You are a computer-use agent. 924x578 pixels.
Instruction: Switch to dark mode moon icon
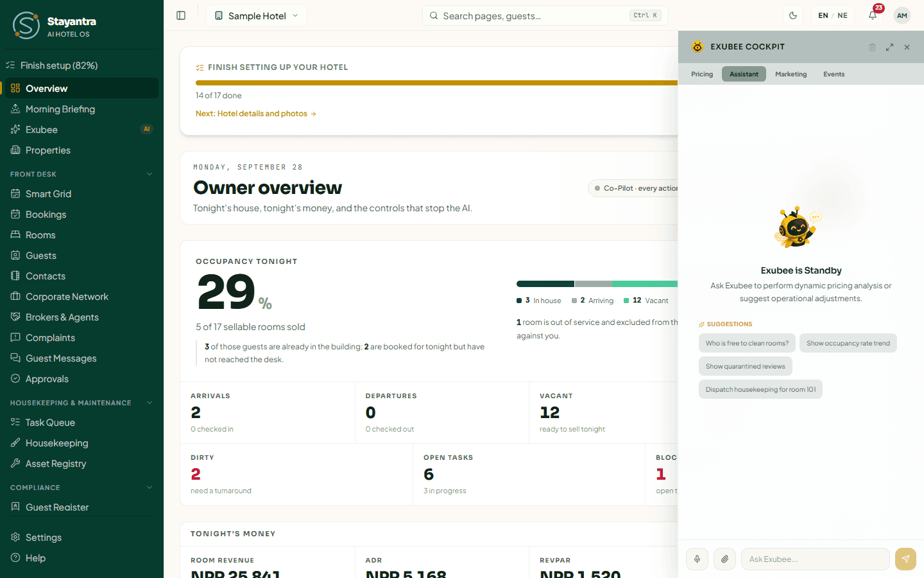tap(793, 15)
